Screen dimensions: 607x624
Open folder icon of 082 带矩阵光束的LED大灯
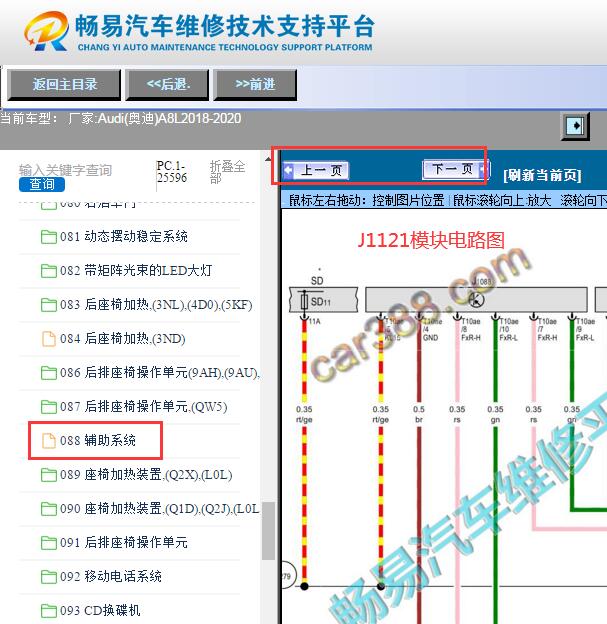(x=49, y=271)
